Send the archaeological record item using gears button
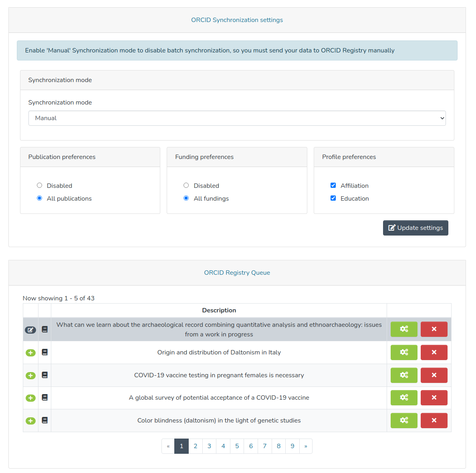 [404, 329]
